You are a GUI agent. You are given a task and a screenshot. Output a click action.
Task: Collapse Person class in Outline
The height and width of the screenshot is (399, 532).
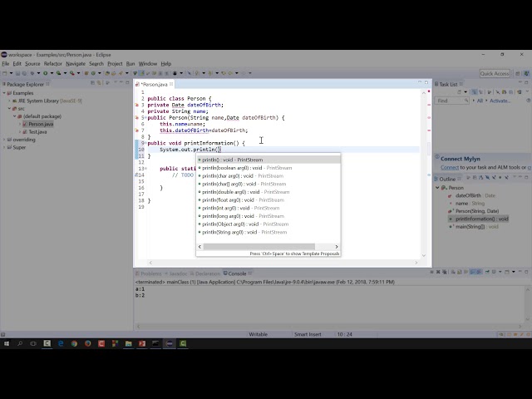pos(438,188)
